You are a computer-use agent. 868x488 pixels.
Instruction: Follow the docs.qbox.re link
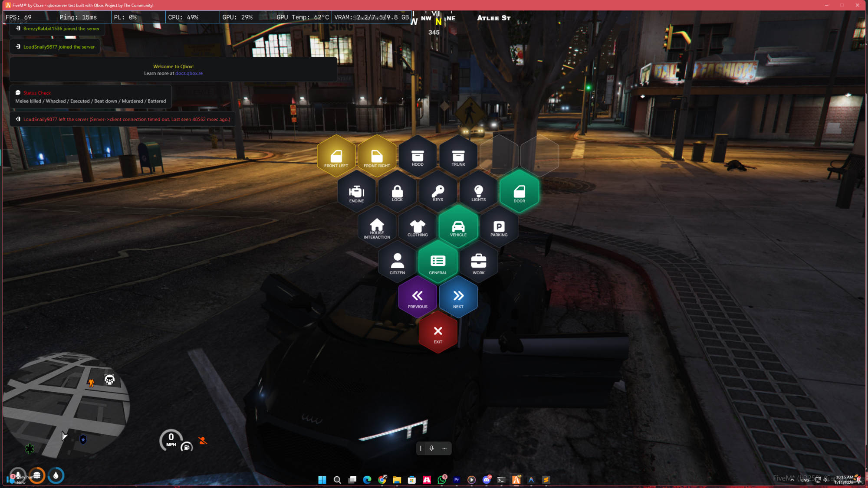[x=189, y=73]
